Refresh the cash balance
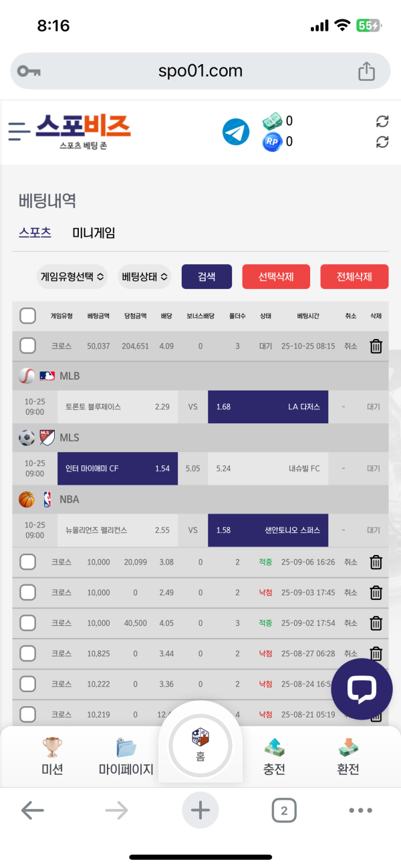The height and width of the screenshot is (868, 401). pos(382,121)
